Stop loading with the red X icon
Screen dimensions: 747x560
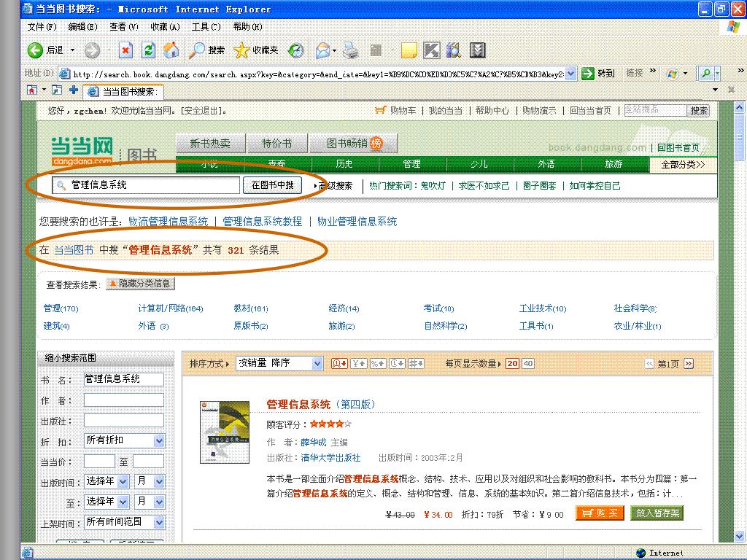(x=125, y=50)
